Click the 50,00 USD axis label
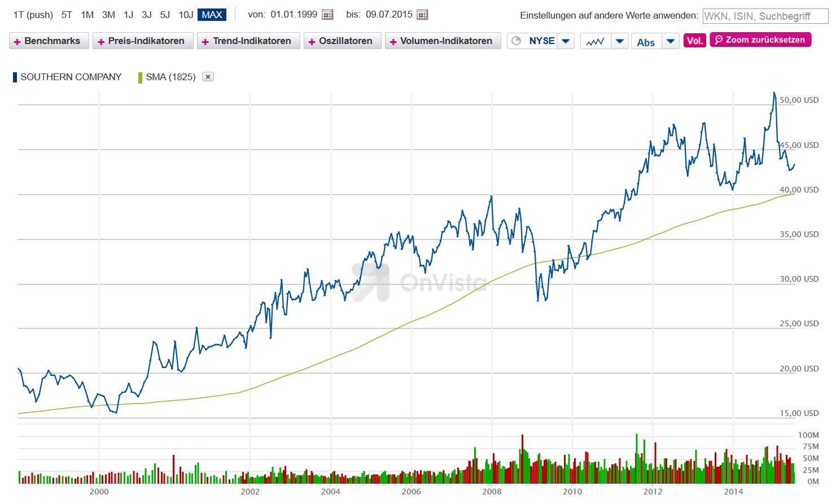 (x=799, y=100)
